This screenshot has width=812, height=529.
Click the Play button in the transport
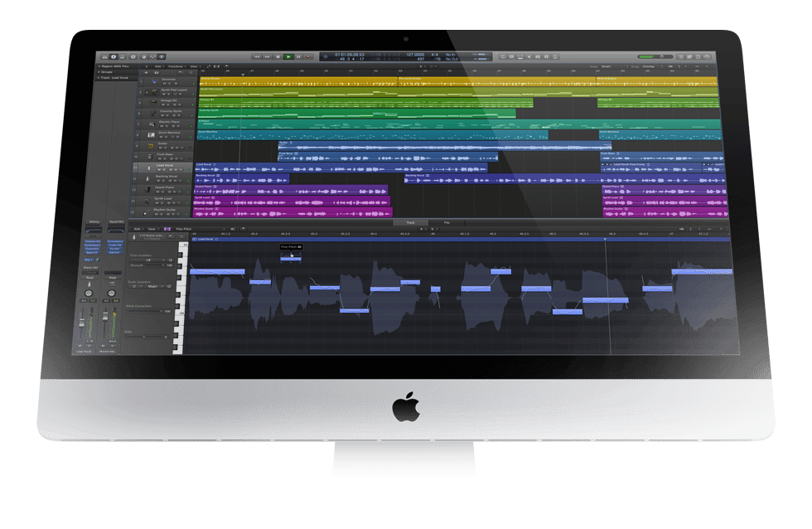click(x=288, y=56)
